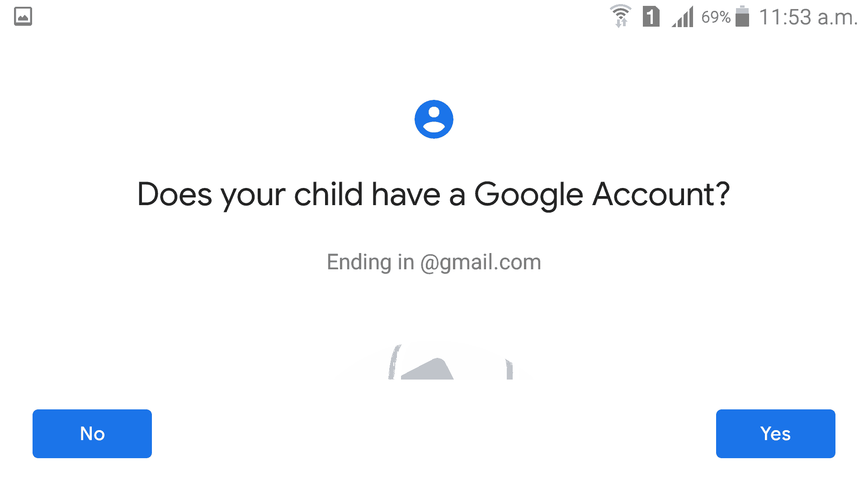Viewport: 868px width, 488px height.
Task: Tap the blue account avatar icon
Action: (434, 119)
